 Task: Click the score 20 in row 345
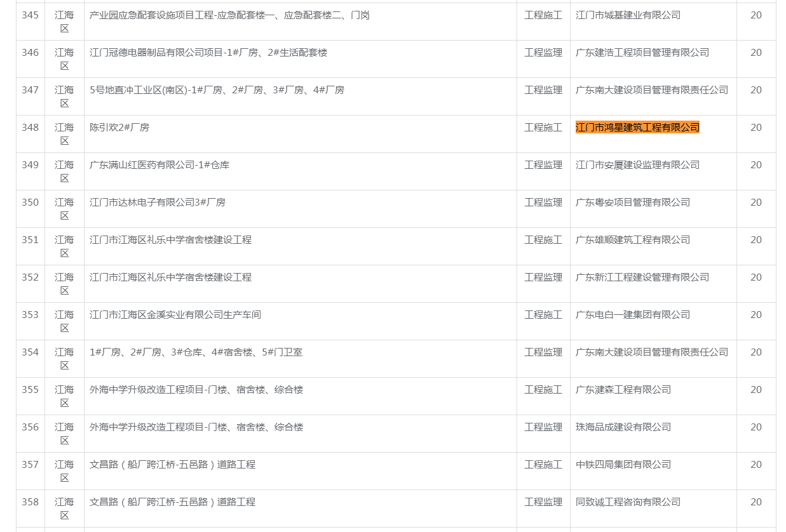click(756, 15)
